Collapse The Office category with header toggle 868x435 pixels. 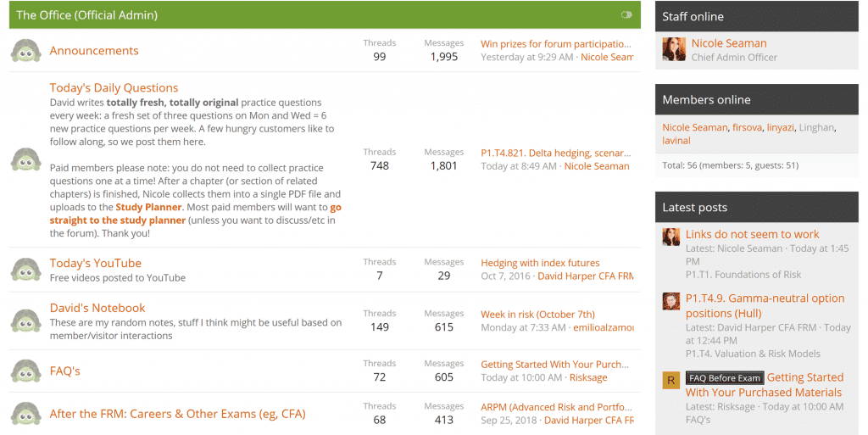tap(626, 15)
